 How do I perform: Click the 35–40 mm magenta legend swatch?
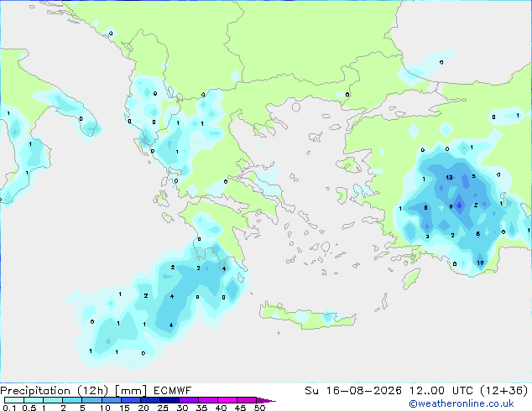pyautogui.click(x=208, y=400)
